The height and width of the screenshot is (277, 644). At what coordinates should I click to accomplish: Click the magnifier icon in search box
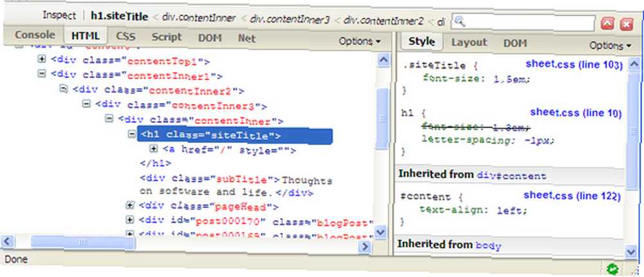(460, 22)
